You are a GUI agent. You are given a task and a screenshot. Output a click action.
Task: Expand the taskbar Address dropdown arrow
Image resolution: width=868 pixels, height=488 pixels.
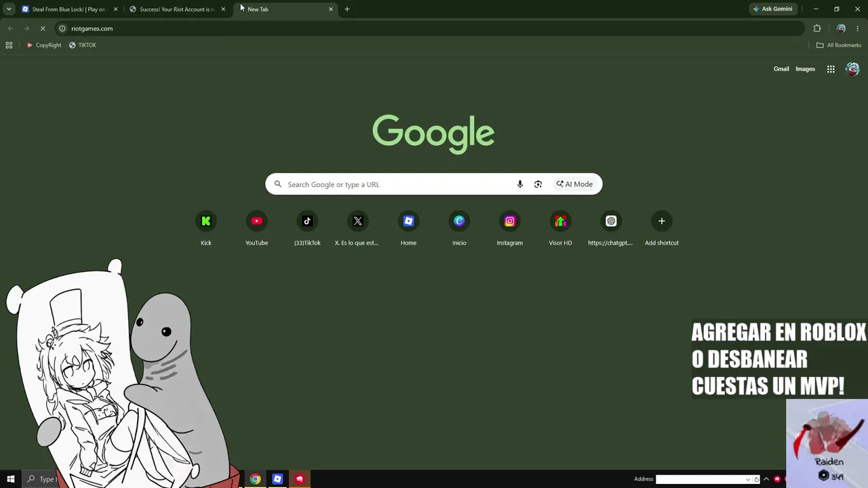(x=748, y=479)
